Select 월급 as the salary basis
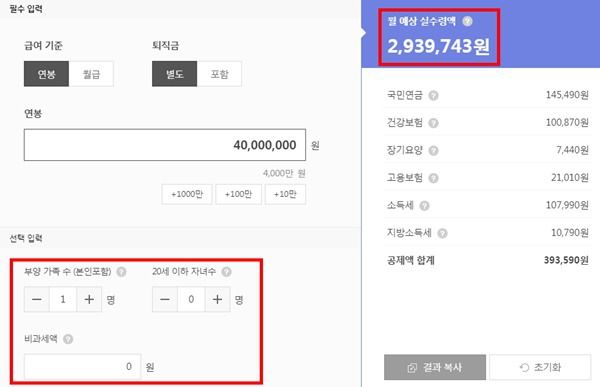Image resolution: width=600 pixels, height=387 pixels. point(91,74)
